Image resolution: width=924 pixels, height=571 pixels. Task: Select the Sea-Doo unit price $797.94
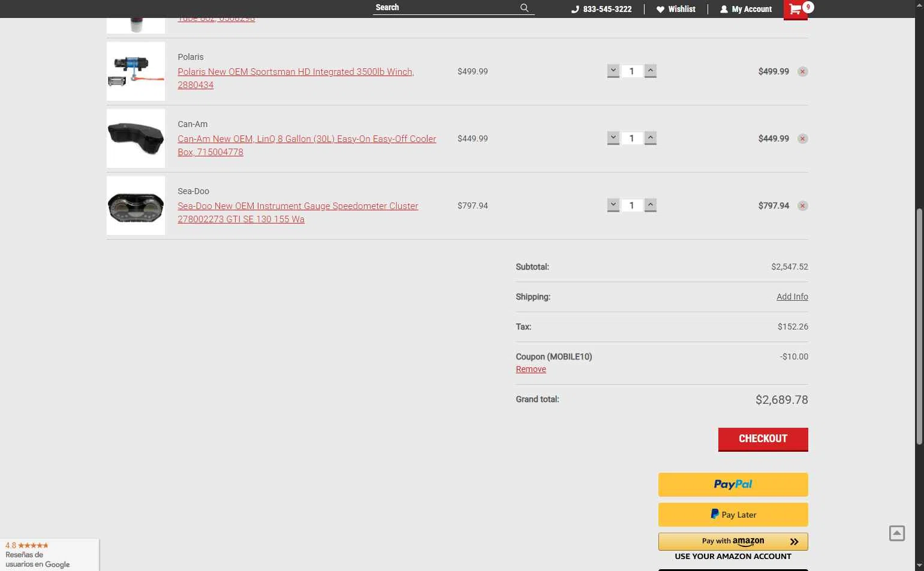coord(472,206)
